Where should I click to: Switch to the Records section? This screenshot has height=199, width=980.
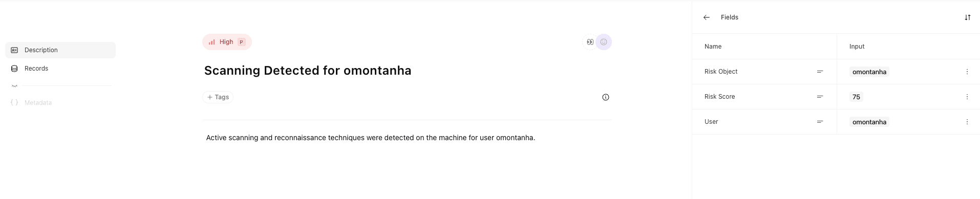click(60, 69)
